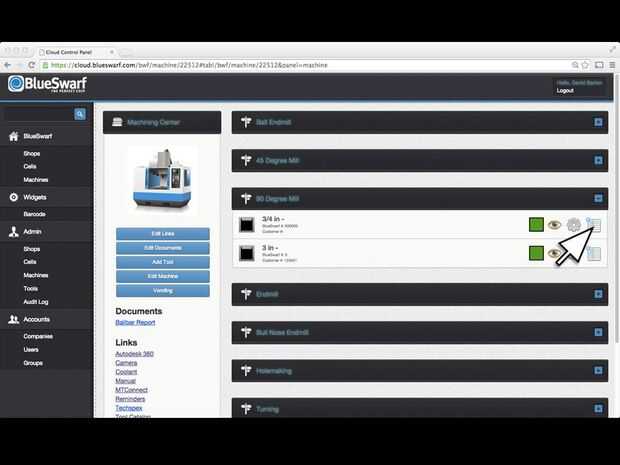620x465 pixels.
Task: Click browser back arrow
Action: (x=8, y=65)
